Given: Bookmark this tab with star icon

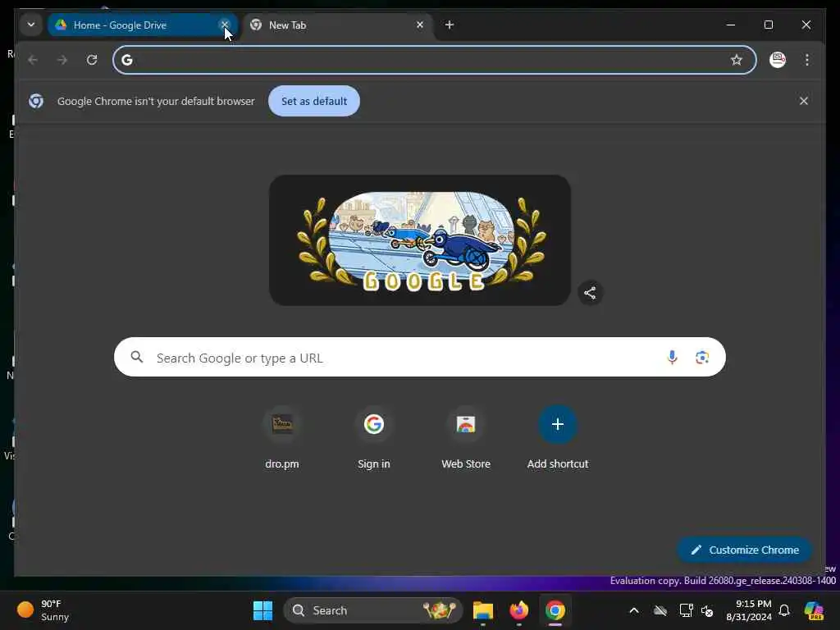Looking at the screenshot, I should [x=737, y=60].
